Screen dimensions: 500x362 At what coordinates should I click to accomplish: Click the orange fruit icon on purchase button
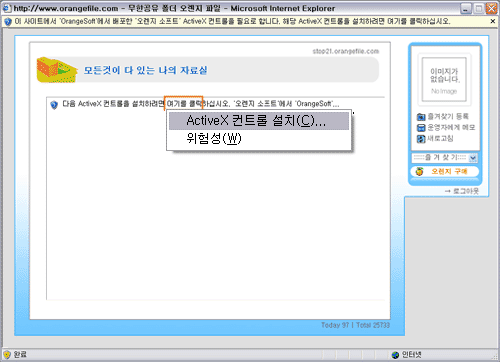tap(419, 171)
